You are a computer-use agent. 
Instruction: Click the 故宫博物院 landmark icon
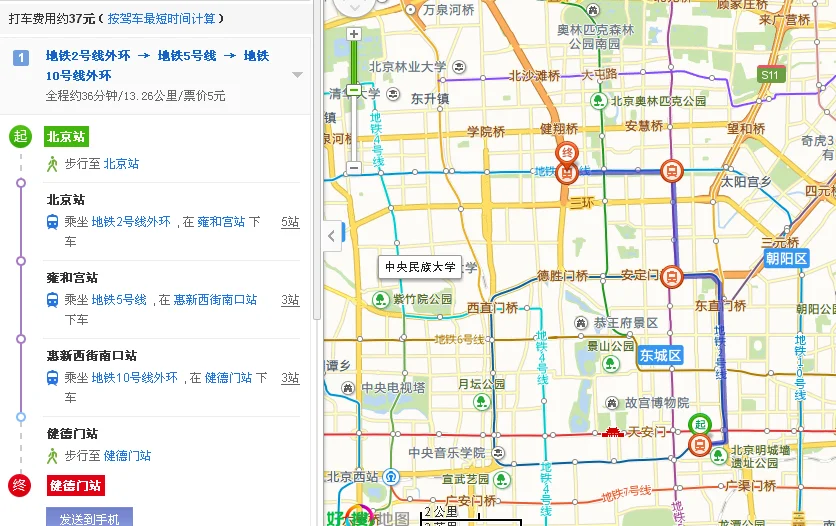point(612,403)
